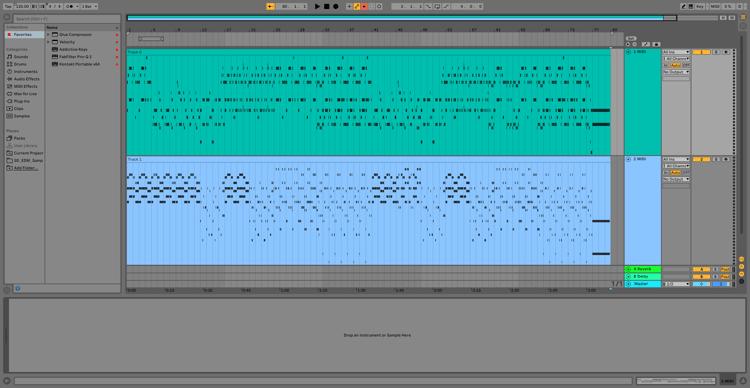The image size is (750, 388).
Task: Click the Add Folder link in Places
Action: click(x=26, y=168)
